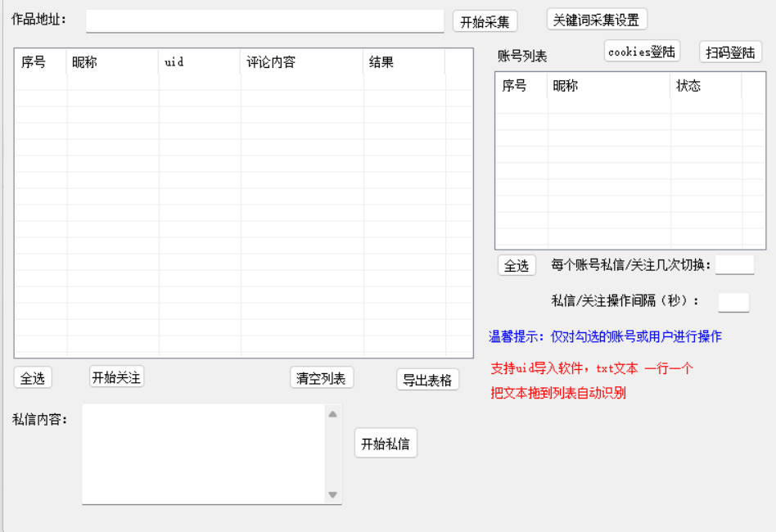
Task: Click the uid column header
Action: (x=199, y=62)
